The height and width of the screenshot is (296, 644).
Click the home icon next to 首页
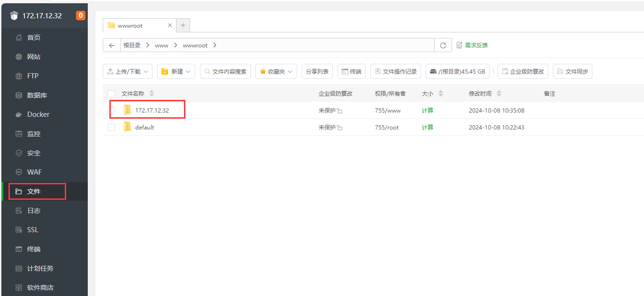tap(19, 38)
